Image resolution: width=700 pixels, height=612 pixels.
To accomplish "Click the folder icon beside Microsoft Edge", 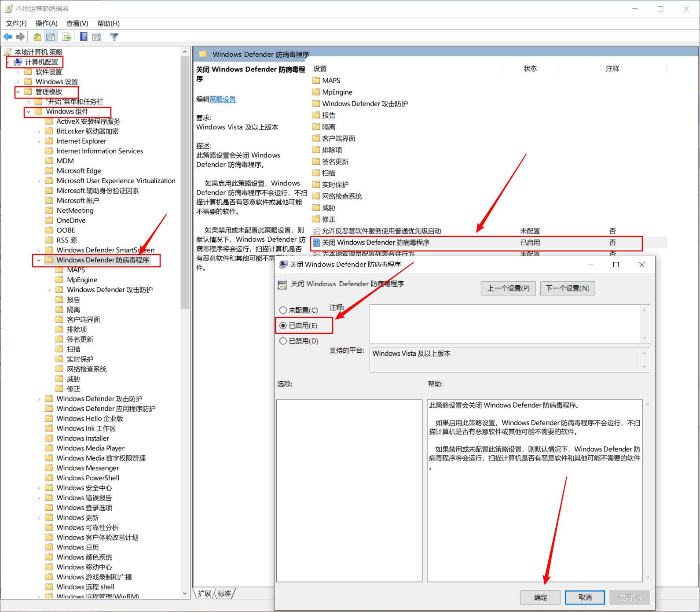I will 49,171.
